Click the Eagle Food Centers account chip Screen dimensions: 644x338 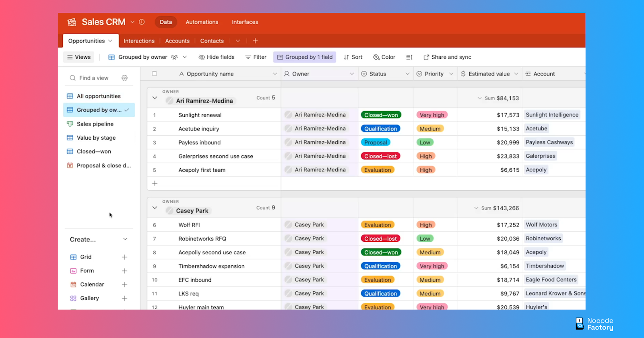tap(551, 280)
